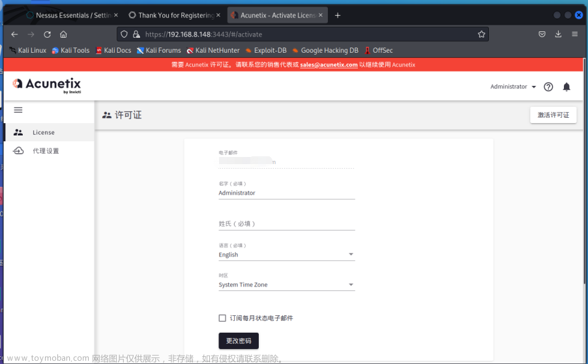Click the 许可证 page heading

(128, 115)
